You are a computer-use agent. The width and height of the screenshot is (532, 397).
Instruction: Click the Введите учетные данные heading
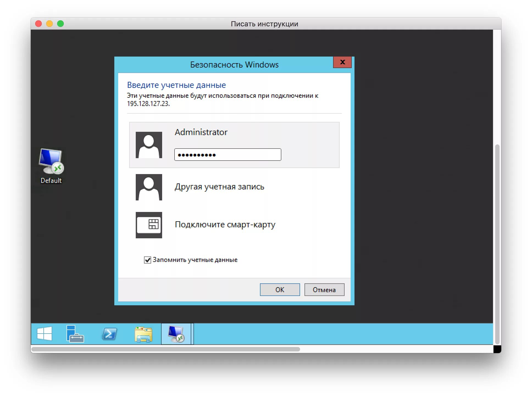click(176, 85)
